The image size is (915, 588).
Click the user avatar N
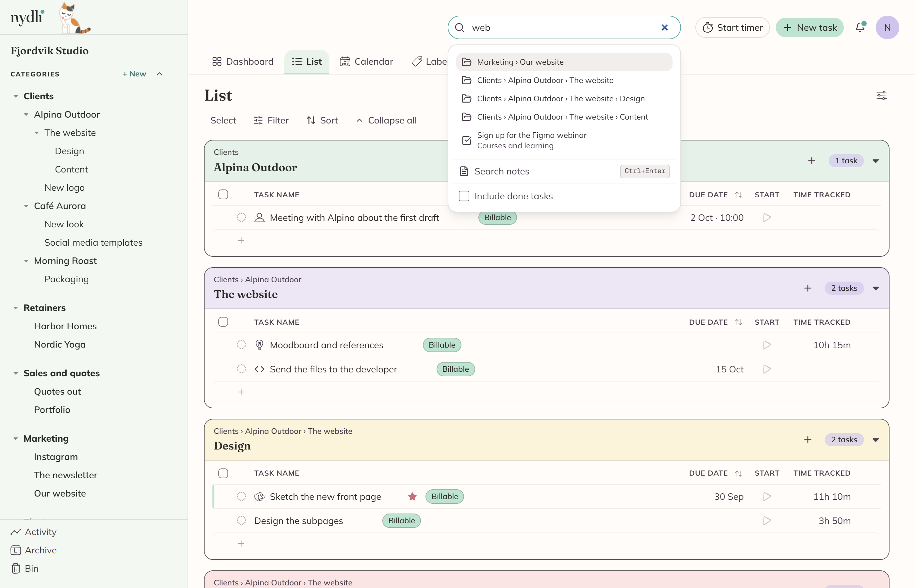[x=887, y=27]
